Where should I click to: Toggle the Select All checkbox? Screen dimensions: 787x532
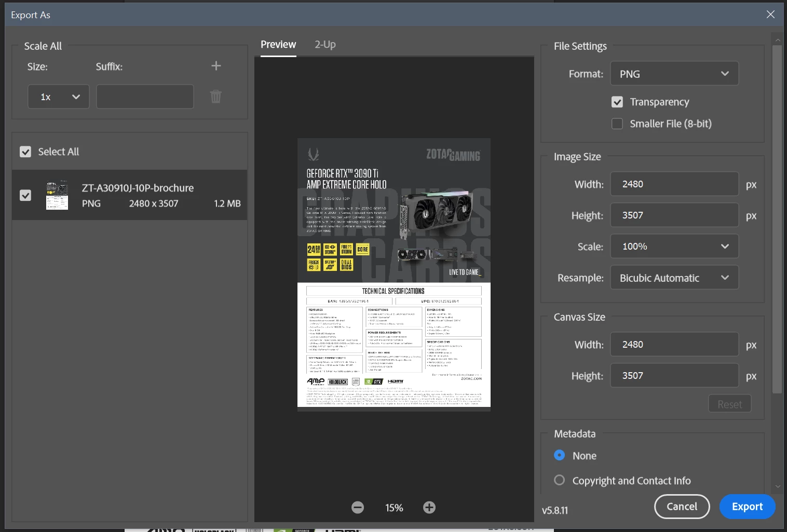pos(25,152)
